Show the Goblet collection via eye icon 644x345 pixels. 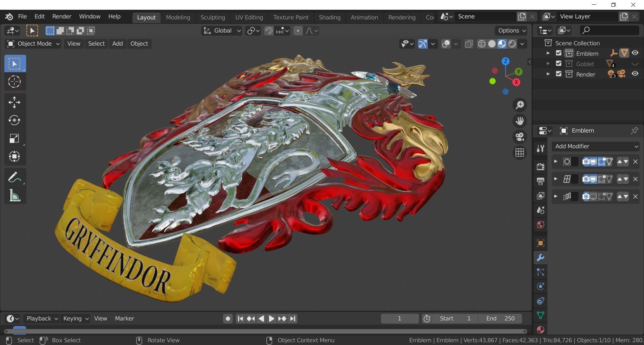tap(635, 63)
